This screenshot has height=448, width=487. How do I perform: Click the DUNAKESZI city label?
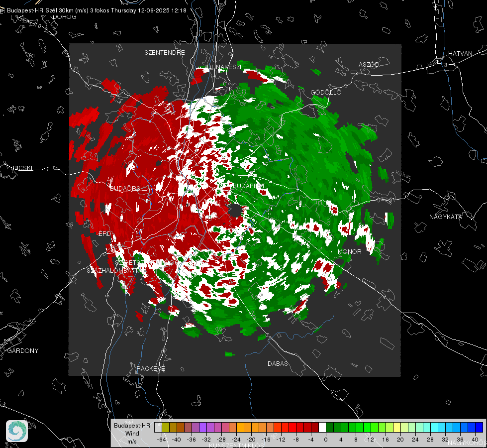[x=224, y=67]
